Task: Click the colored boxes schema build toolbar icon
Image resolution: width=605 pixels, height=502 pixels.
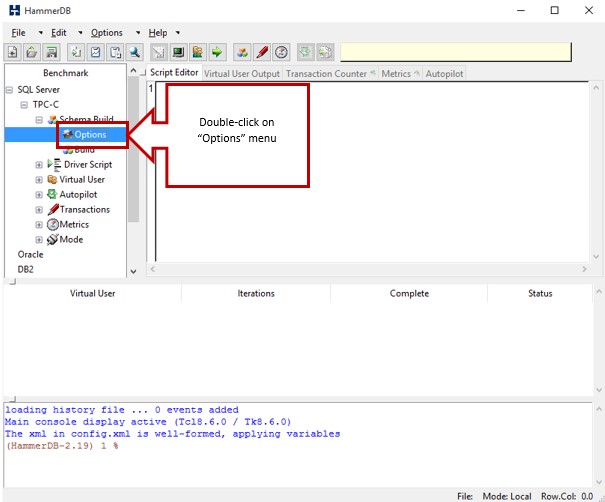Action: [243, 52]
